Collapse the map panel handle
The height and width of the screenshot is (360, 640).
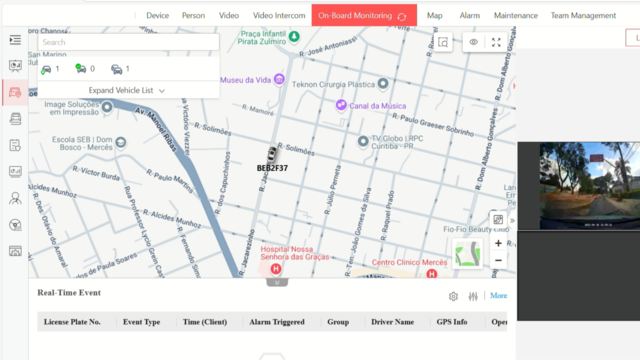[277, 282]
